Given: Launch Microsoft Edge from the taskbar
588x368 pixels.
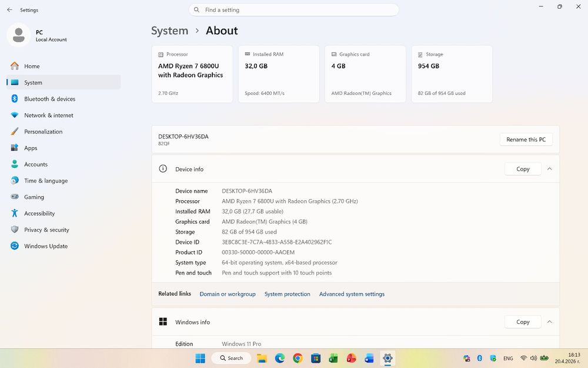Looking at the screenshot, I should pyautogui.click(x=280, y=358).
